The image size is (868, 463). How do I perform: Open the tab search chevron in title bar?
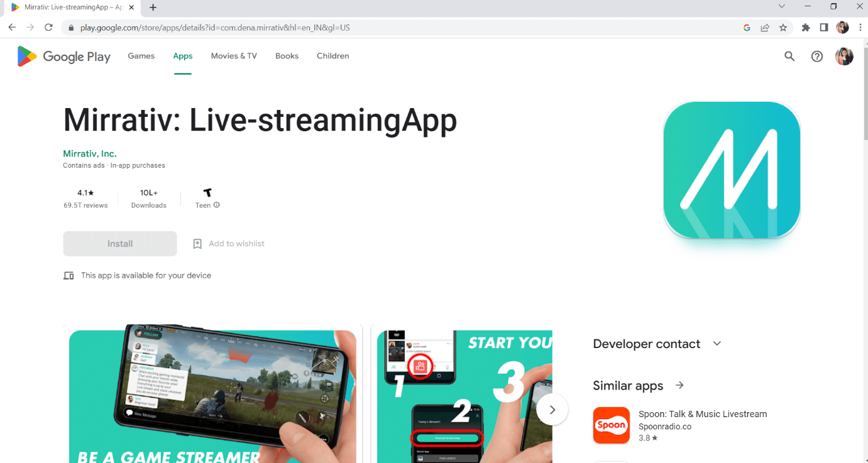(782, 6)
